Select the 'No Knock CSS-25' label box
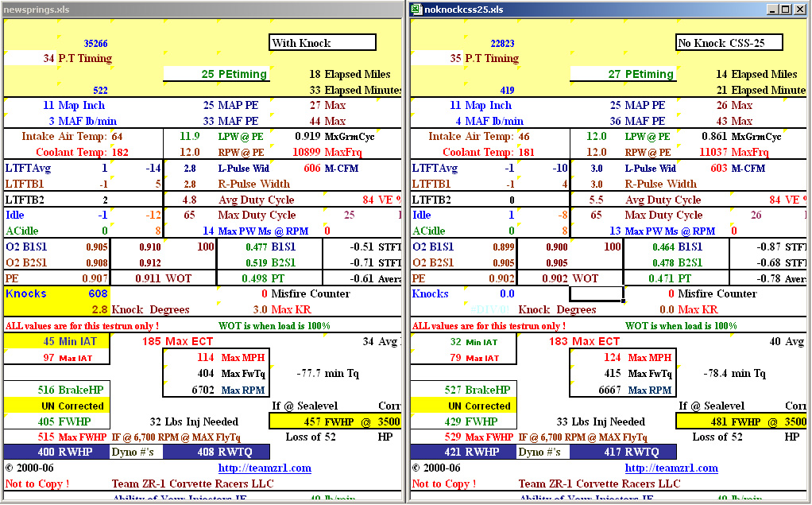812x505 pixels. coord(729,43)
